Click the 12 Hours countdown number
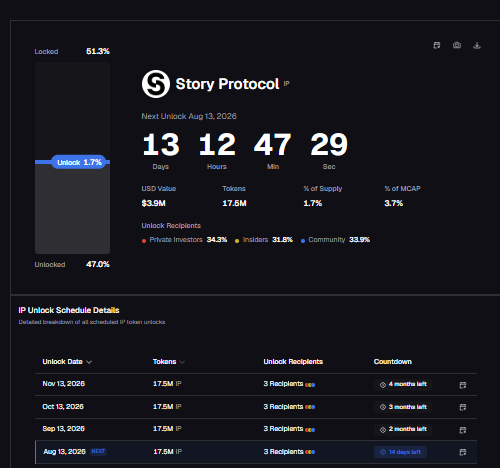 pyautogui.click(x=217, y=144)
